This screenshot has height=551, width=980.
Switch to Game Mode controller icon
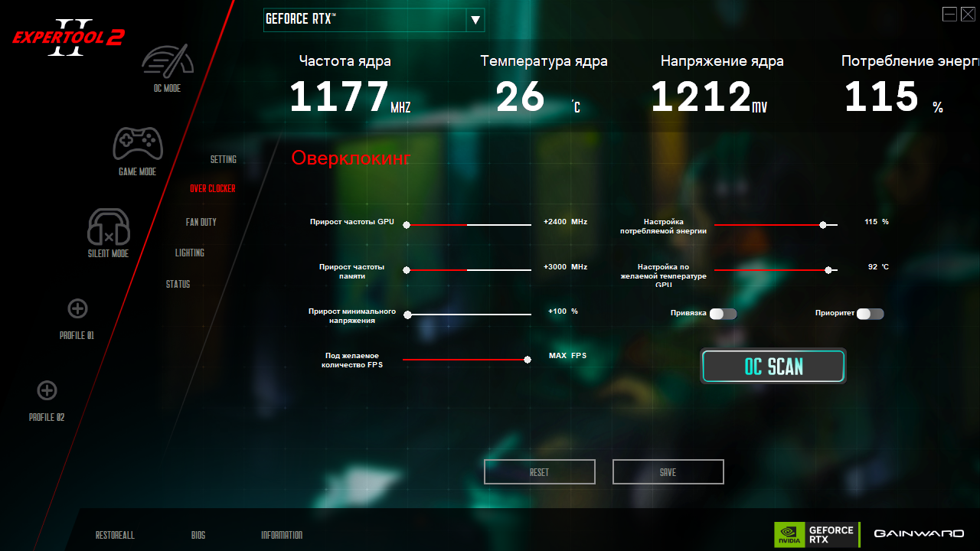(x=138, y=143)
